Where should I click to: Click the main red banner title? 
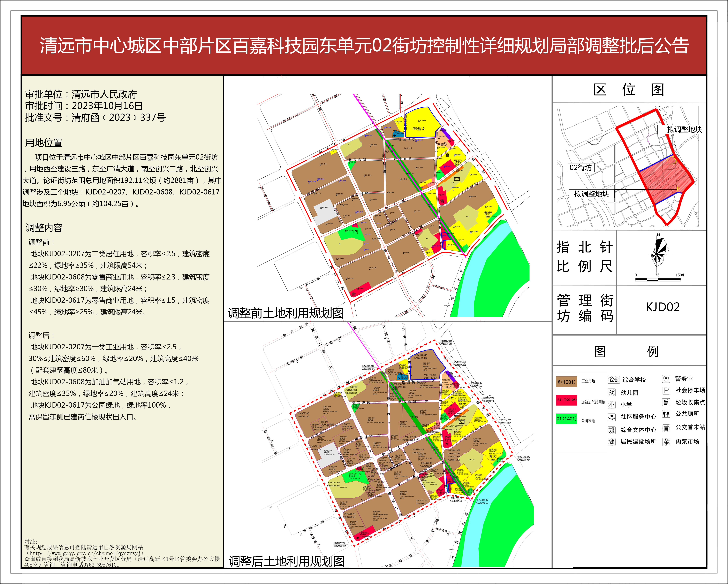(x=364, y=46)
